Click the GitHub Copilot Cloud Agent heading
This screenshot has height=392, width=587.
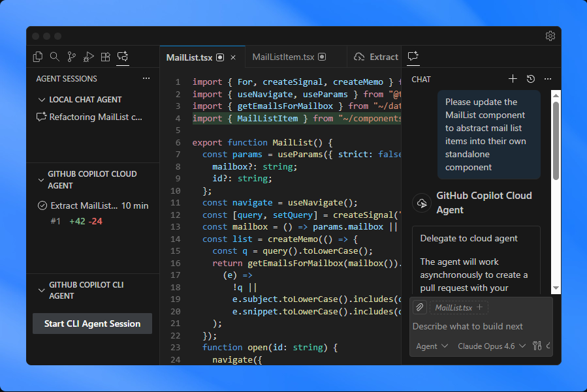484,203
